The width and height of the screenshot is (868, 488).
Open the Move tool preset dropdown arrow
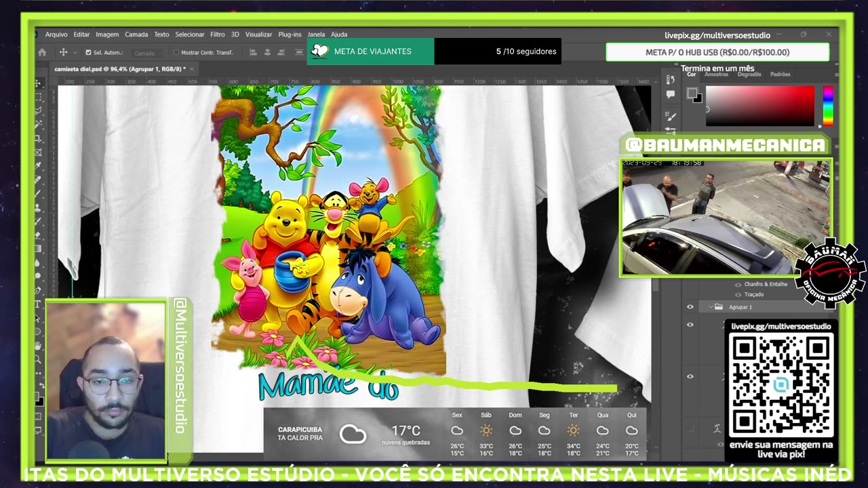click(75, 52)
